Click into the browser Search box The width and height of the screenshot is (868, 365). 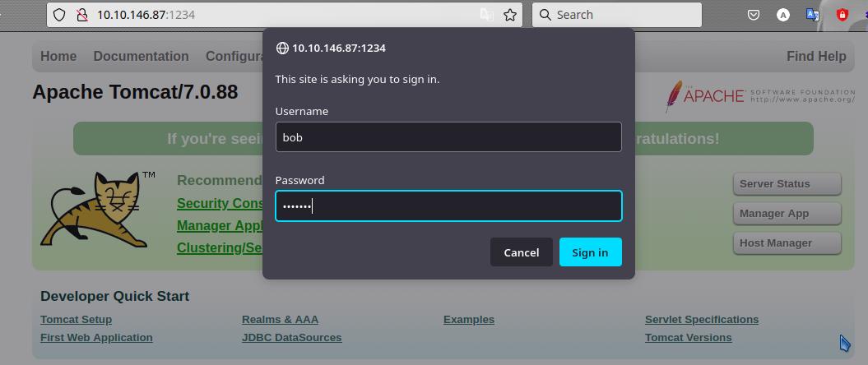point(617,15)
